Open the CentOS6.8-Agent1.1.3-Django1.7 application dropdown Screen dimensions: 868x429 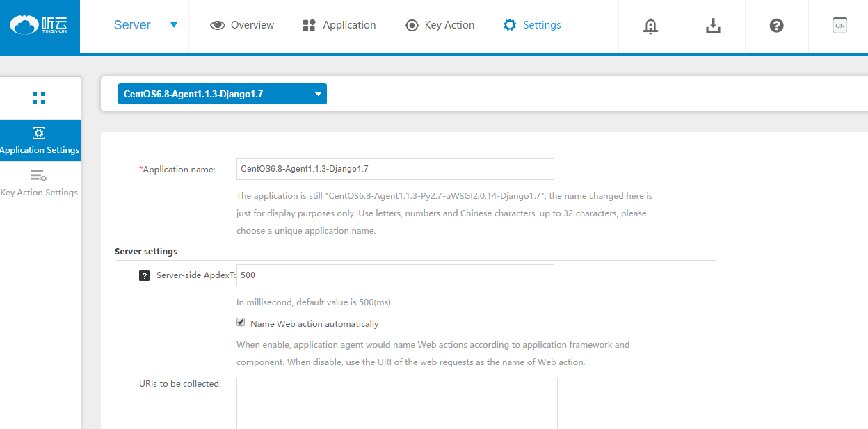222,94
